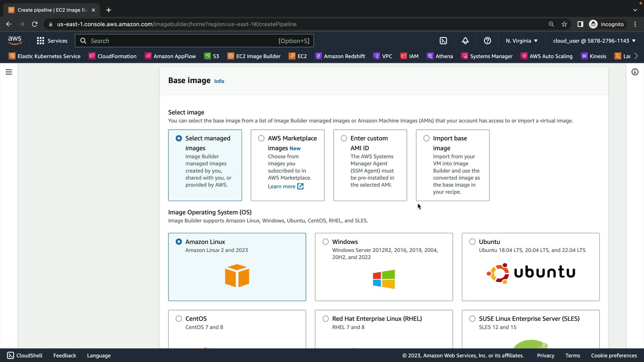This screenshot has width=644, height=362.
Task: Open the help question mark menu
Action: [487, 41]
